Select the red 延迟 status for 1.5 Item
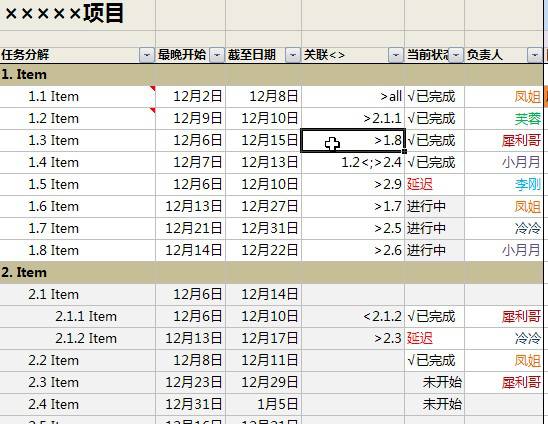Image resolution: width=548 pixels, height=424 pixels. [420, 185]
